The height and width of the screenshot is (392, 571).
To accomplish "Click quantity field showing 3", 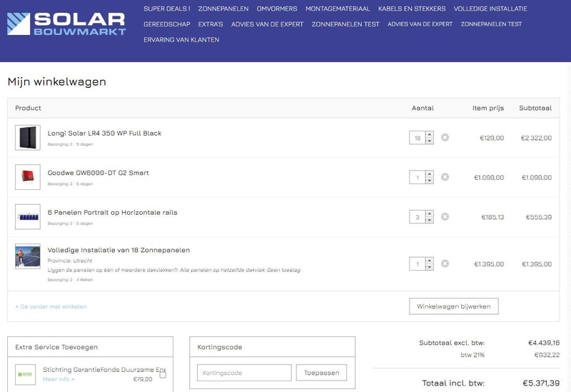I will (x=418, y=217).
